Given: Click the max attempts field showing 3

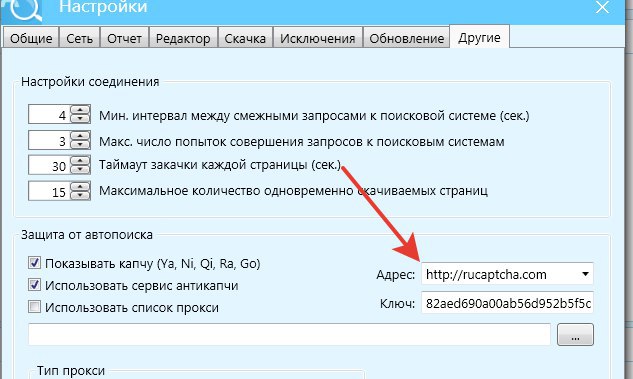Looking at the screenshot, I should (x=49, y=140).
